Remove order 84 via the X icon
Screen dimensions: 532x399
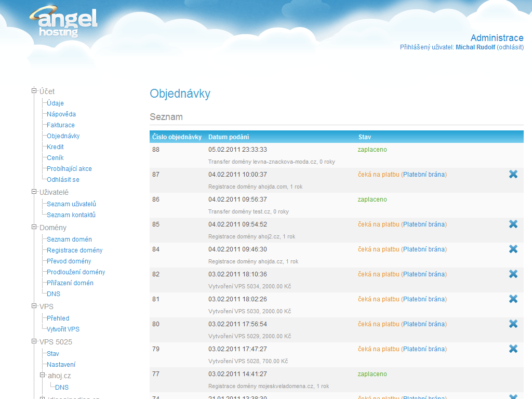(513, 249)
